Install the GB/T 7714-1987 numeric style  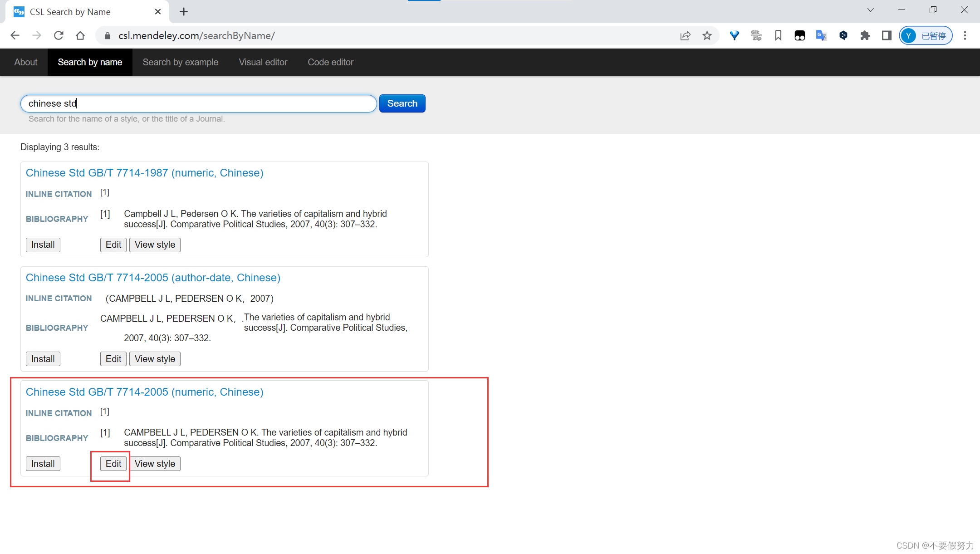point(43,245)
